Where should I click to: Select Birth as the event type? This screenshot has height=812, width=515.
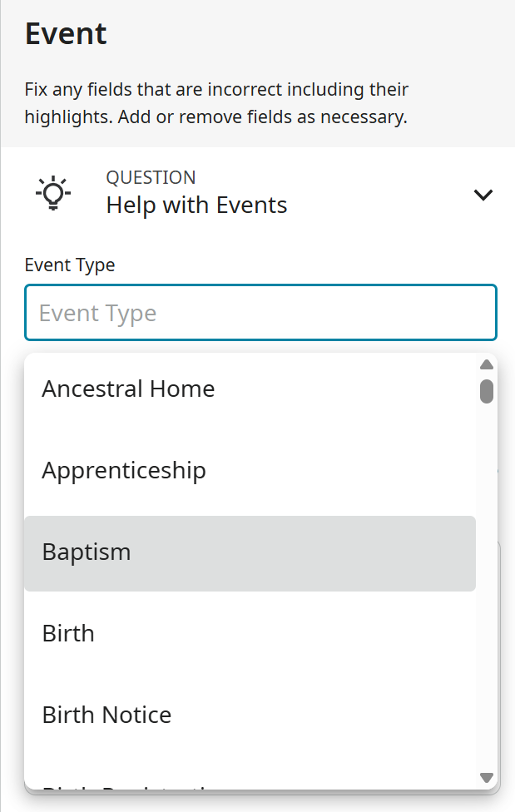pos(68,633)
